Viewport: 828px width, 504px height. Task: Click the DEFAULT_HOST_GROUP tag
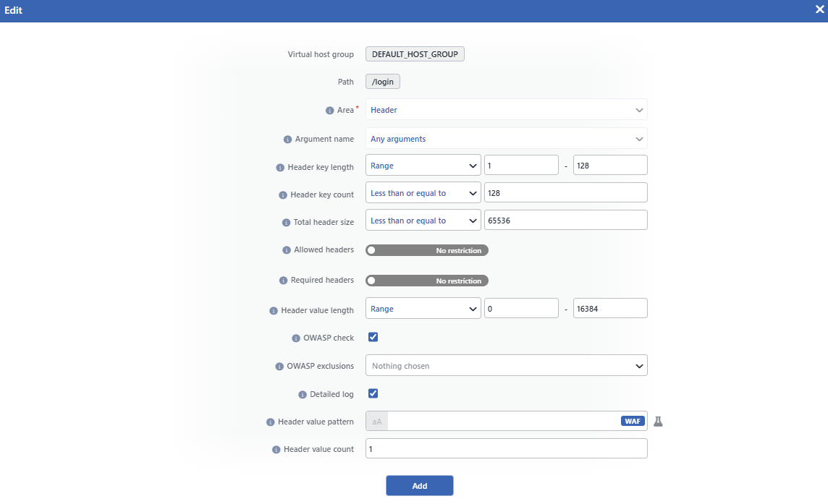coord(415,54)
